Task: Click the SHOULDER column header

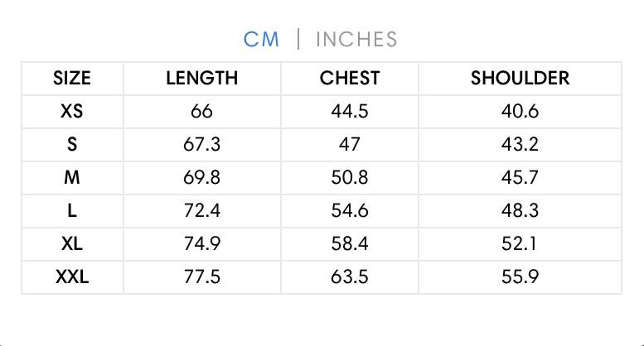Action: (520, 78)
